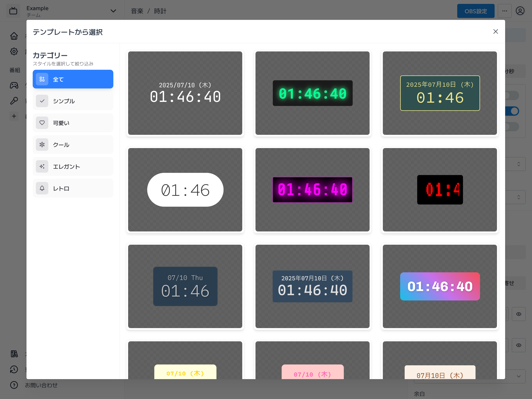Toggle the upper eye visibility button

pos(519,314)
